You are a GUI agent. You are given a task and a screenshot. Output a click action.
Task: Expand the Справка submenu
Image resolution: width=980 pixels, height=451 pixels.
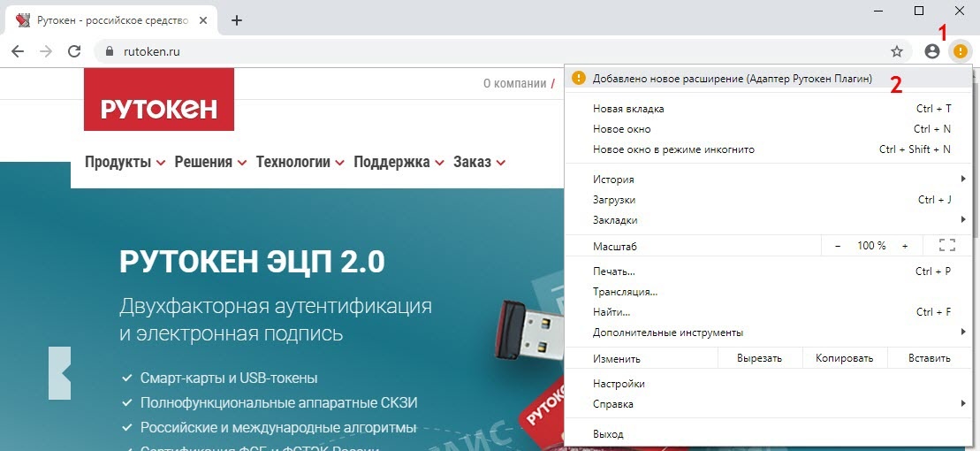pyautogui.click(x=769, y=404)
